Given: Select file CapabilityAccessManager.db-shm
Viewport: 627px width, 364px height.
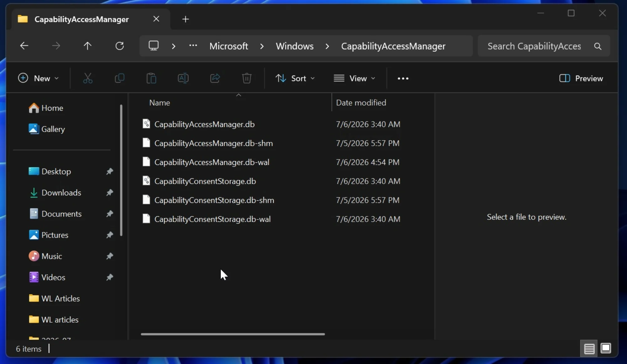Looking at the screenshot, I should [x=213, y=143].
